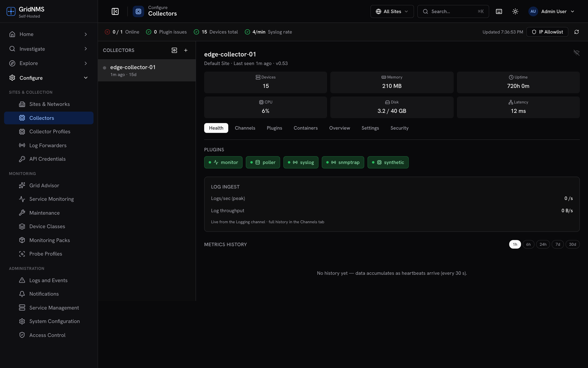Viewport: 588px width, 368px height.
Task: Click the Home house icon
Action: point(12,34)
